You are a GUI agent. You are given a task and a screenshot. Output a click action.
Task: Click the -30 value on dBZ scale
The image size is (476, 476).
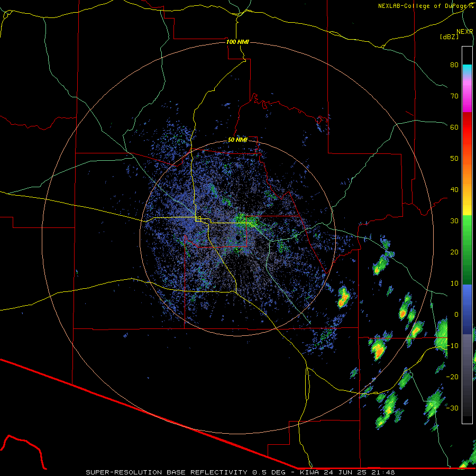point(452,408)
